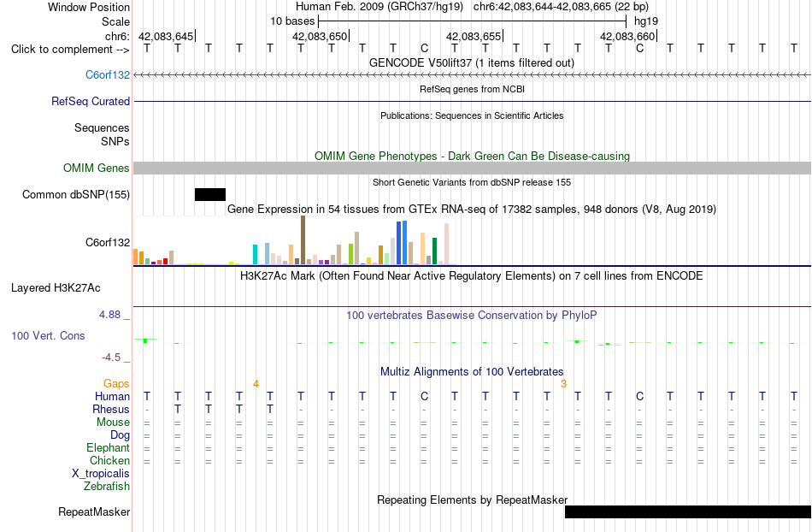
Task: Click 'RefSeq genes from NCBI' title
Action: (x=473, y=90)
